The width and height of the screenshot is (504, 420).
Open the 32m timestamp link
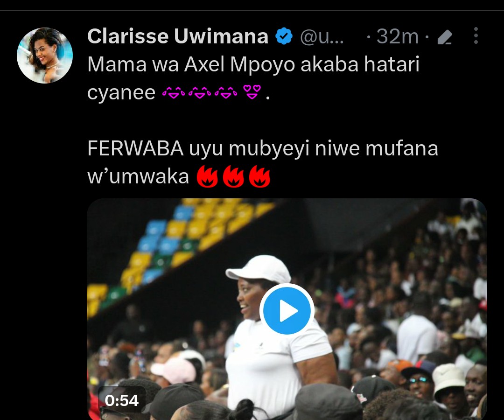[398, 36]
